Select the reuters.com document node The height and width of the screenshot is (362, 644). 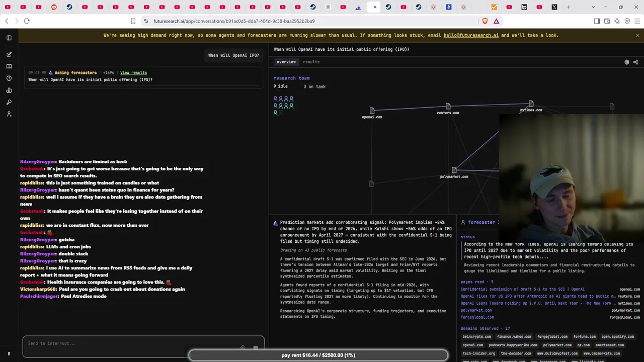[x=448, y=106]
